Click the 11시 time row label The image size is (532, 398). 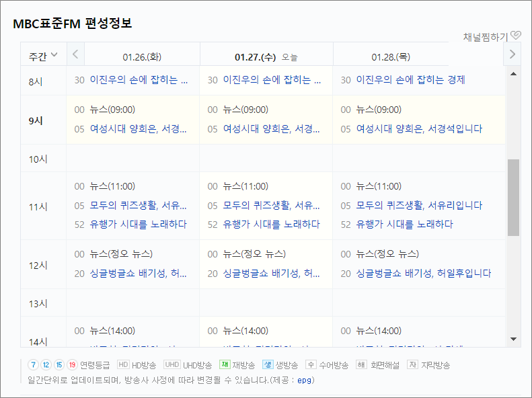38,207
